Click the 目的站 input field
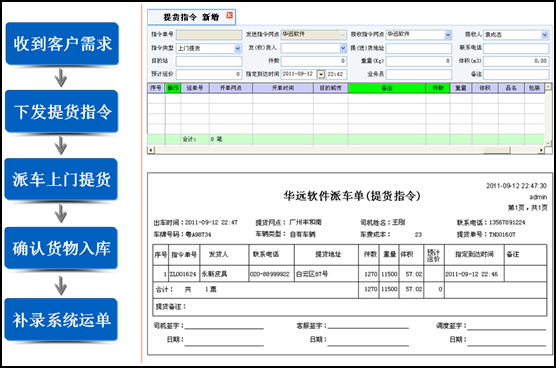 (209, 61)
